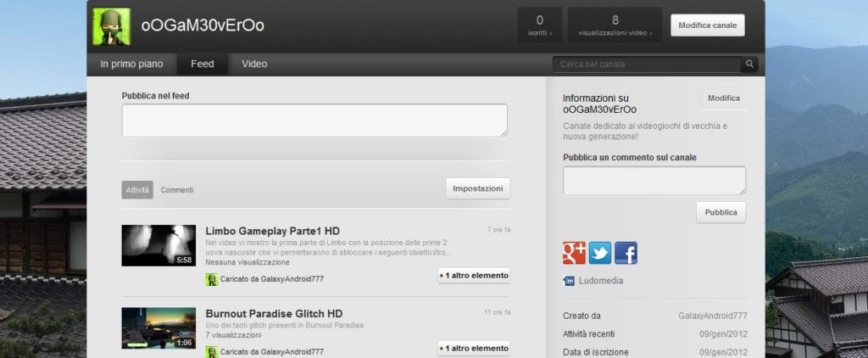Click the Ludomedia small icon
This screenshot has width=868, height=358.
point(569,281)
